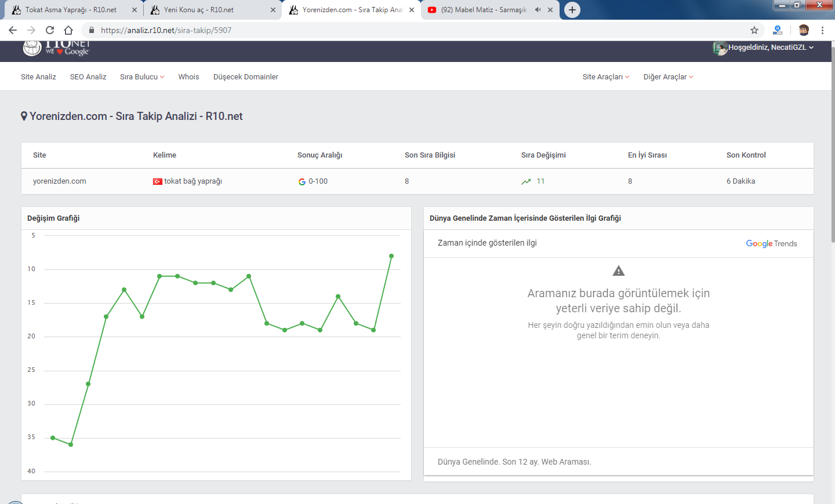
Task: Go to the SEO Analiz menu item
Action: coord(88,76)
